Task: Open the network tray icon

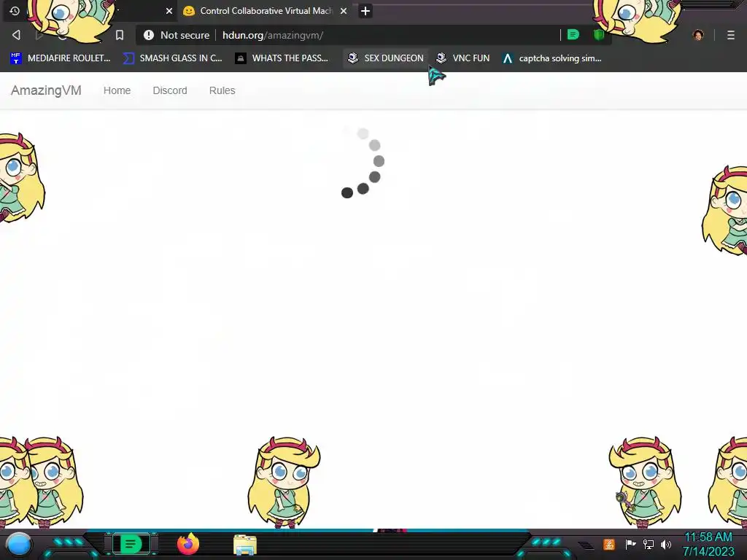Action: click(x=649, y=544)
